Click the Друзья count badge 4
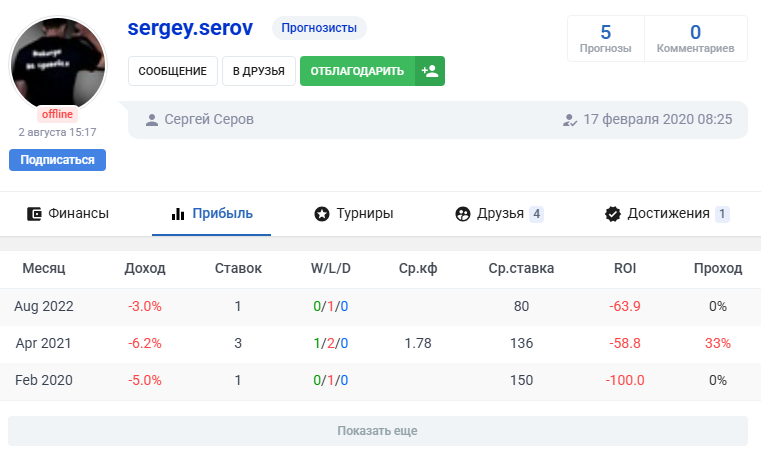The height and width of the screenshot is (452, 761). pos(536,214)
